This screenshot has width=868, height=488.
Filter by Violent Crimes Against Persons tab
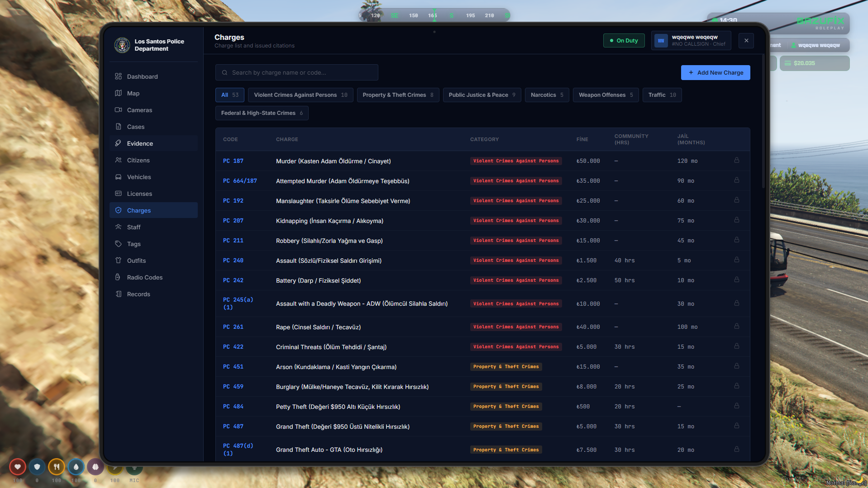click(x=300, y=95)
